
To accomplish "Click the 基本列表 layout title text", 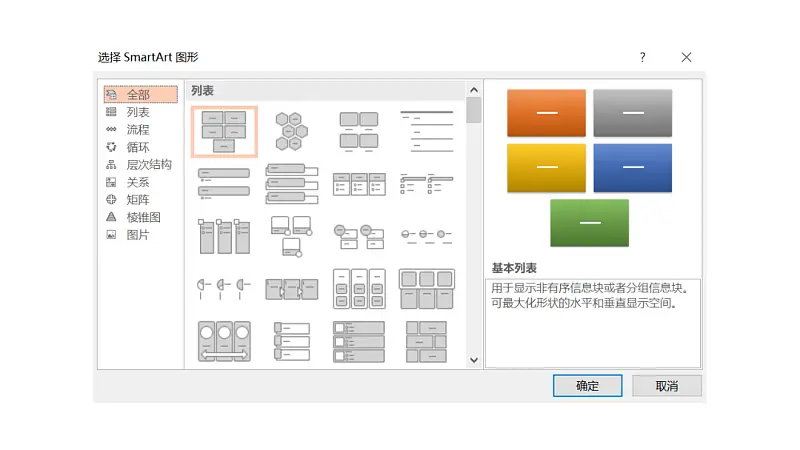I will (514, 268).
